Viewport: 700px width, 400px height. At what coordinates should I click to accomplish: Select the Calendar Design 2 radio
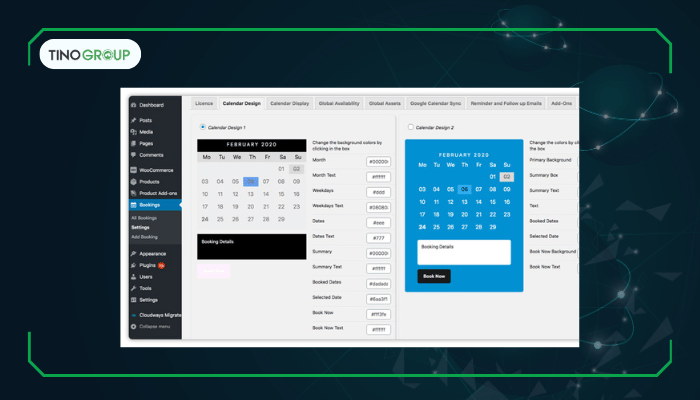[x=410, y=127]
